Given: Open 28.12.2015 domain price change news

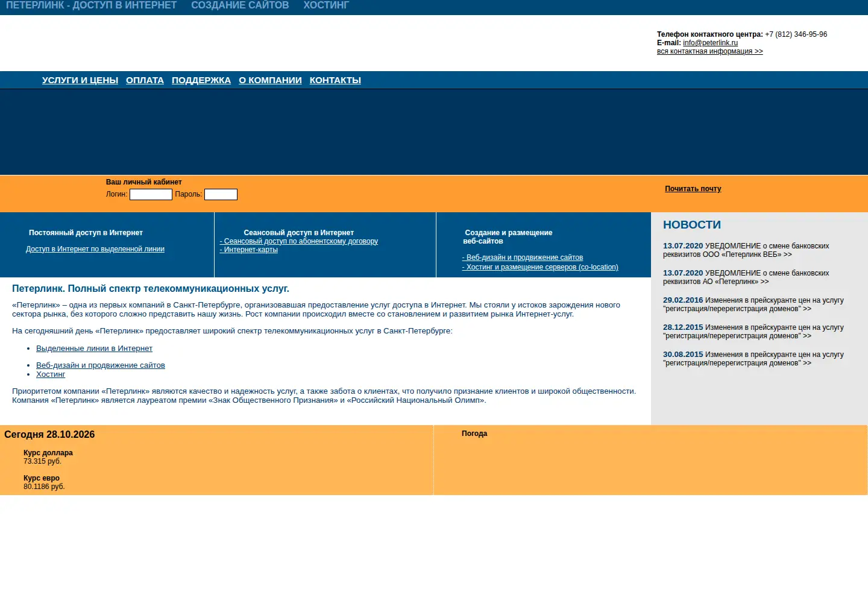Looking at the screenshot, I should [753, 332].
